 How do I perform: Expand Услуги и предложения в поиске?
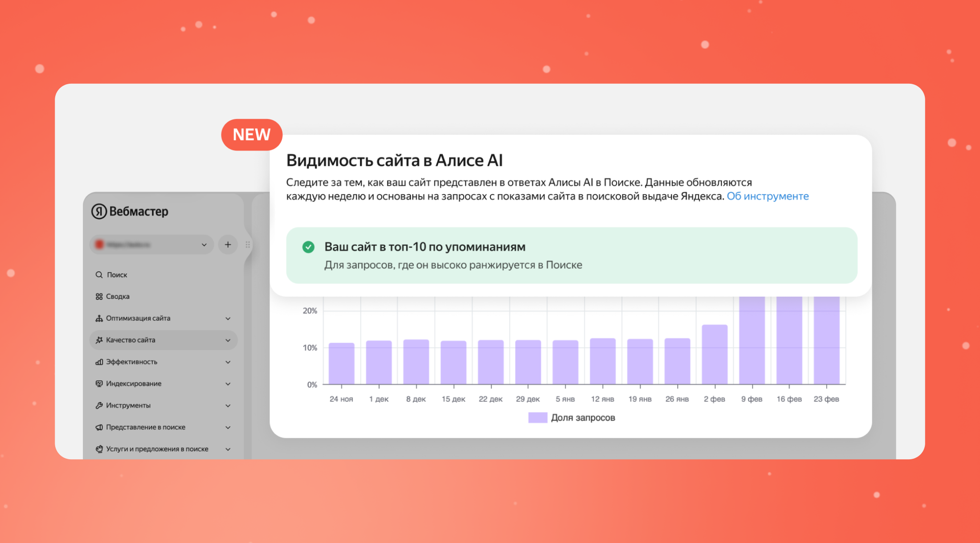click(229, 449)
